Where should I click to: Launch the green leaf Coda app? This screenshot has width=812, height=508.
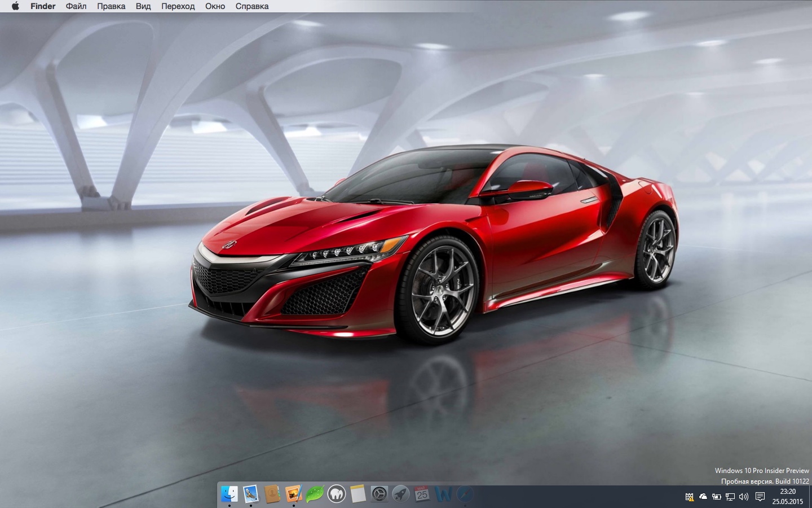click(315, 494)
